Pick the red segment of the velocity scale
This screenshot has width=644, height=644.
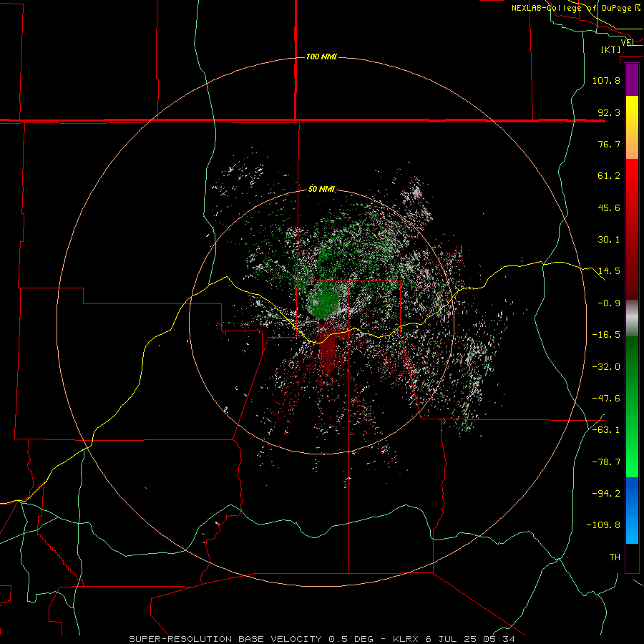(x=632, y=229)
